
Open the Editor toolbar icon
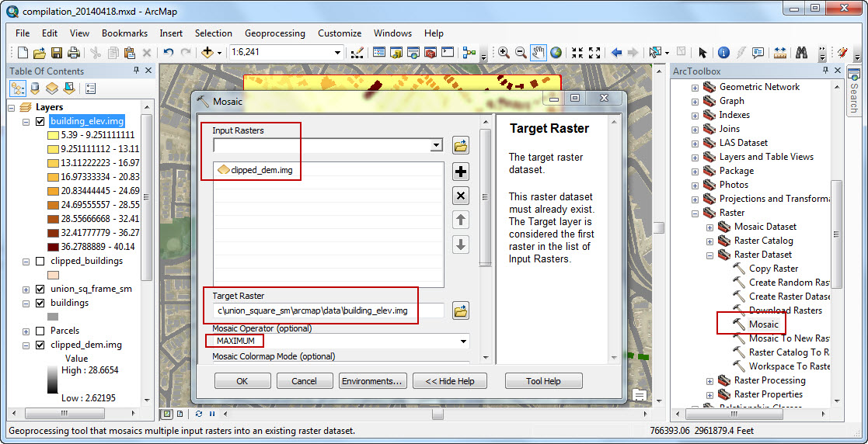click(x=357, y=53)
